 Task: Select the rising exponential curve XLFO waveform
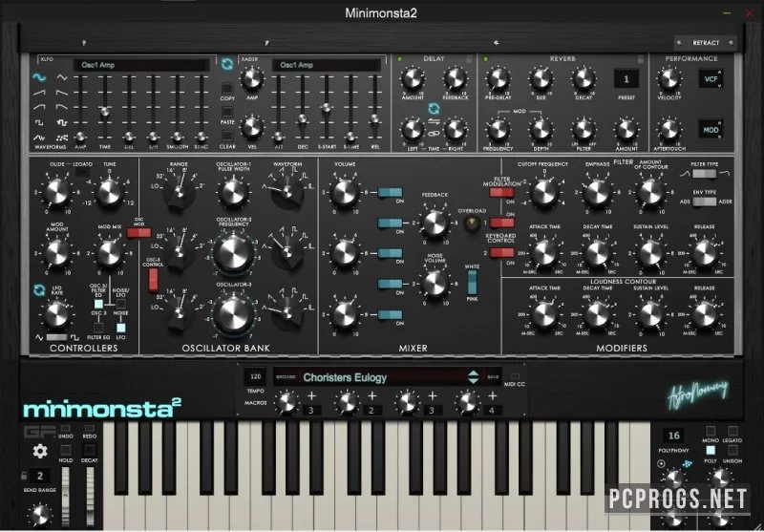39,107
